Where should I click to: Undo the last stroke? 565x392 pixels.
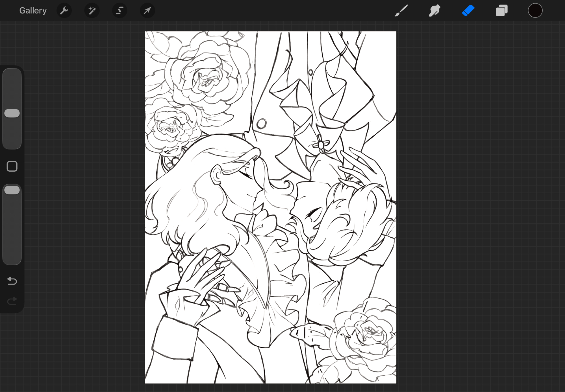pos(12,281)
